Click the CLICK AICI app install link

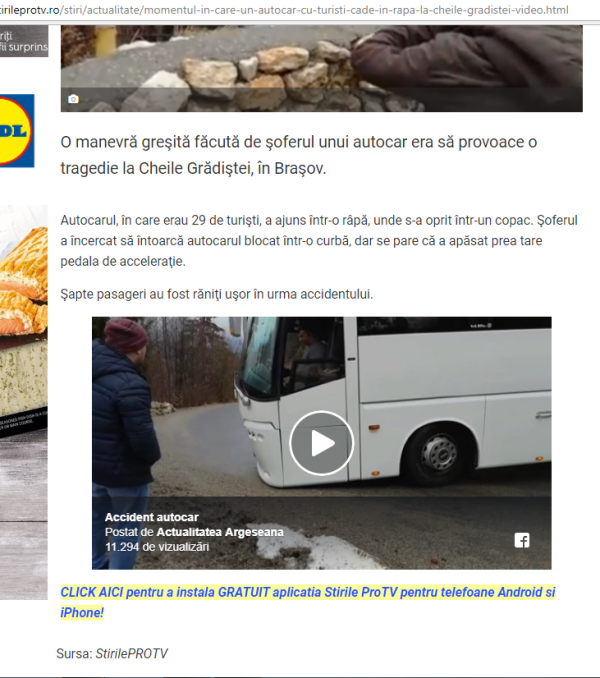[307, 602]
